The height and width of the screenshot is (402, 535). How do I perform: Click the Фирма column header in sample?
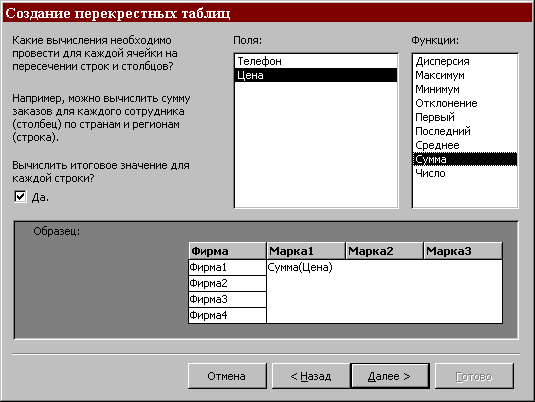click(x=227, y=251)
